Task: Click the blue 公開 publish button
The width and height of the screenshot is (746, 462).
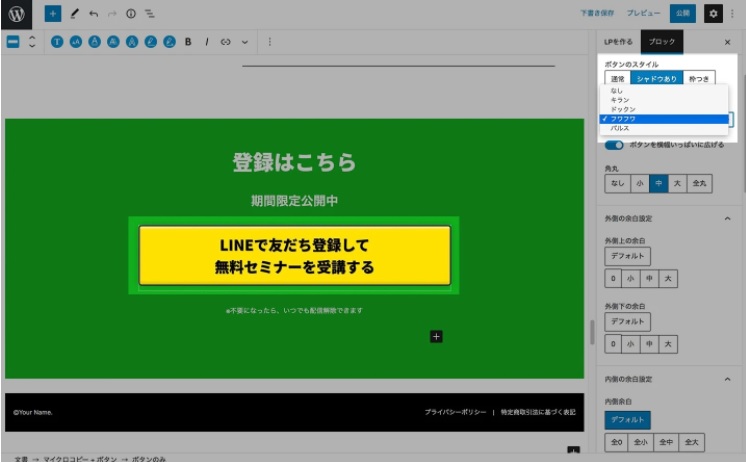Action: 683,13
